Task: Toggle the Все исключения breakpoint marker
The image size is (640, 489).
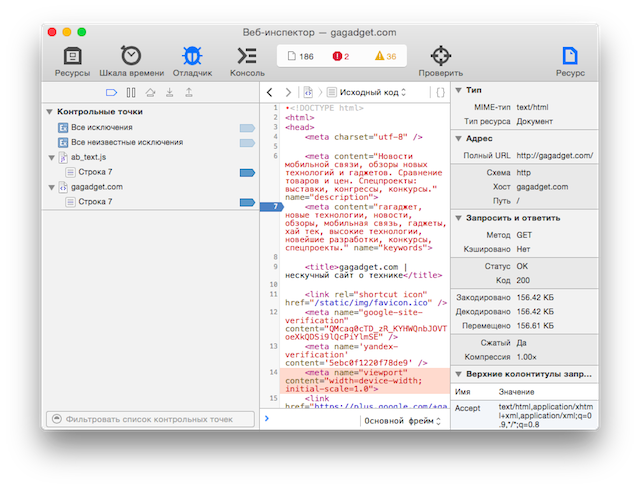Action: point(247,128)
